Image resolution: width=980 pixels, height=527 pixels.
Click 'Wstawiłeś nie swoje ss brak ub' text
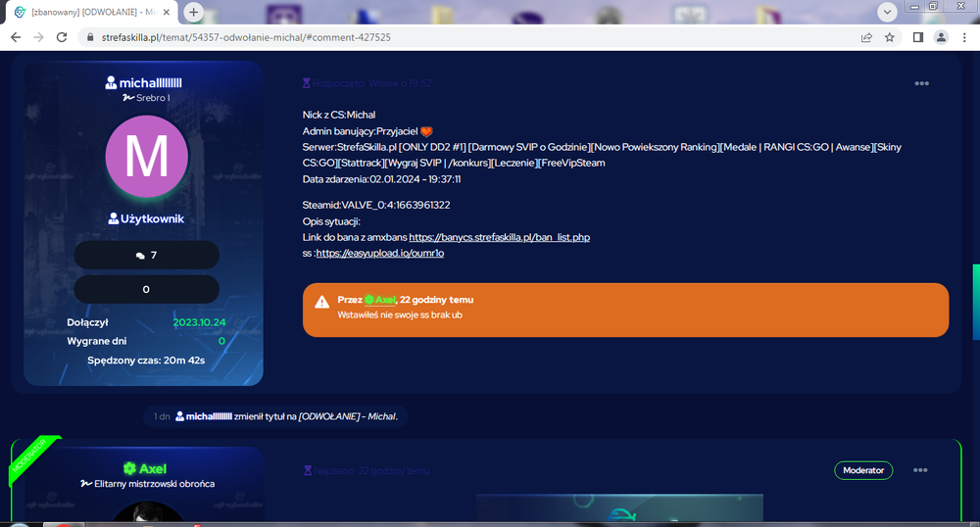(400, 314)
